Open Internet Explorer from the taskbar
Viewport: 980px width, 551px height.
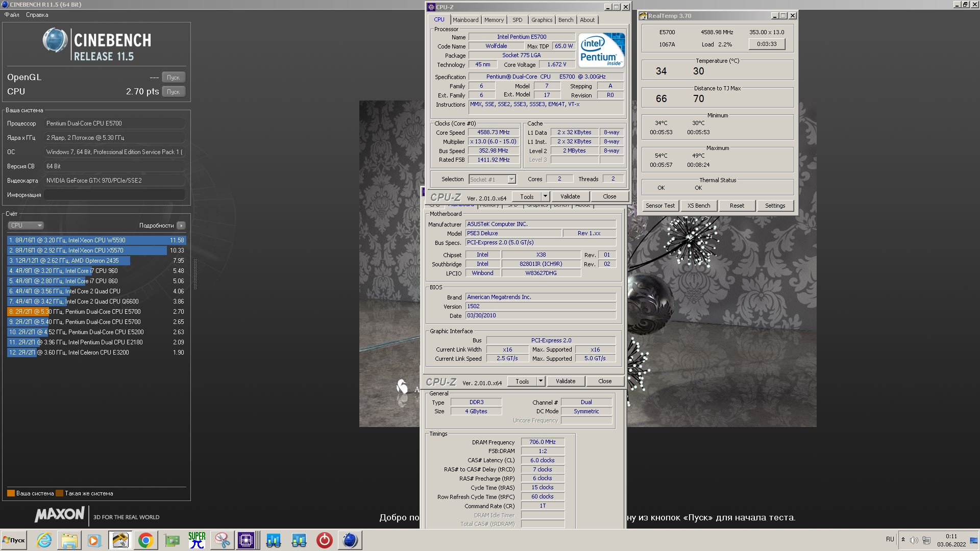click(x=44, y=540)
